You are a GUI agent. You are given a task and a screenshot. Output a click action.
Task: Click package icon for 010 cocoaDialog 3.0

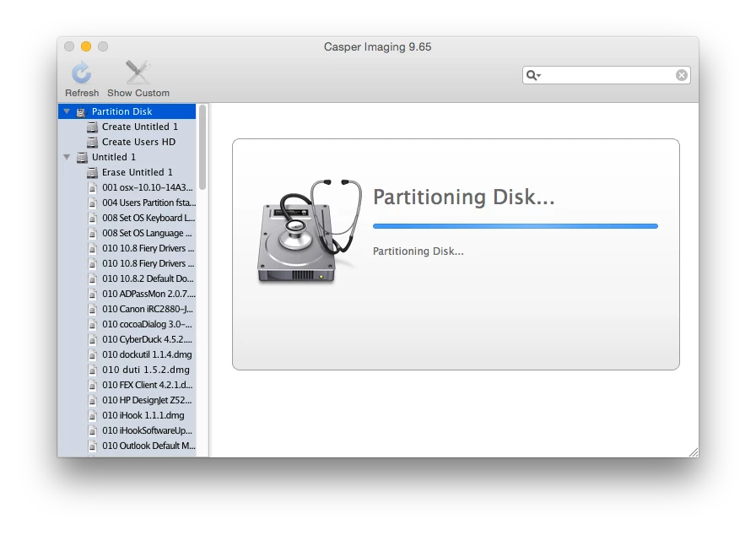(93, 324)
